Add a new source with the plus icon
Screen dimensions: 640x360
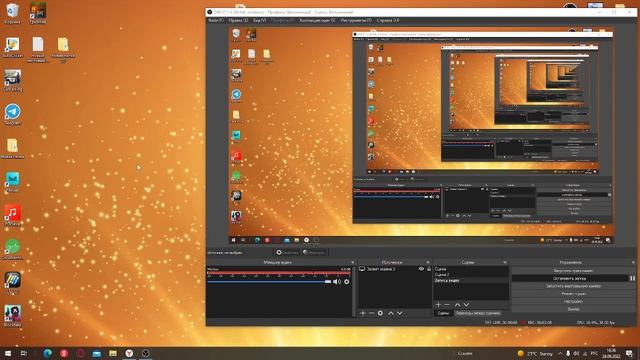click(362, 313)
